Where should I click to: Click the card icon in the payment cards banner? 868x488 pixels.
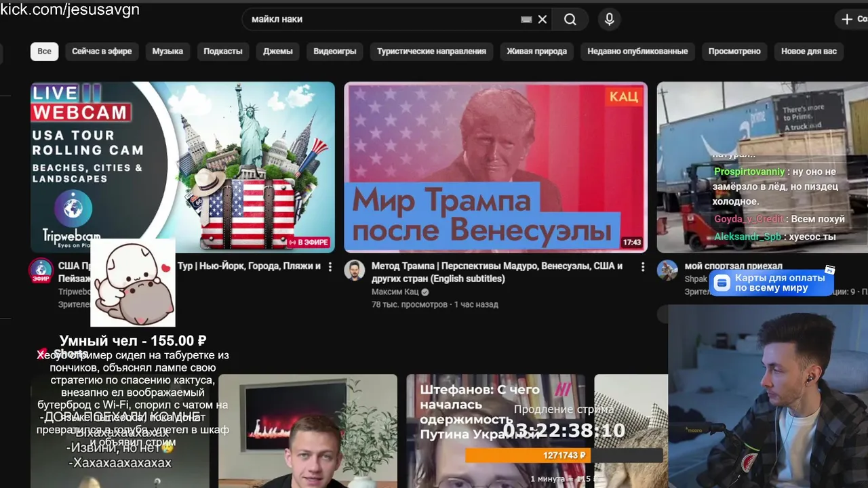click(722, 283)
